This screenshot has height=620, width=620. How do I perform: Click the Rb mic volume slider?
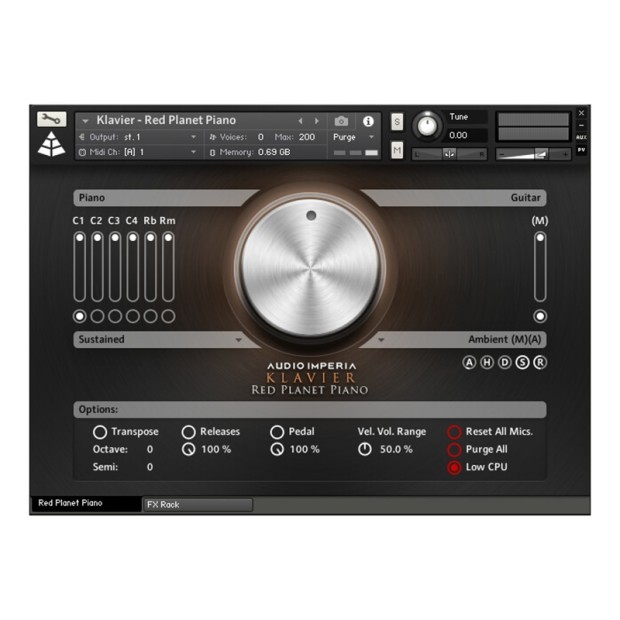click(151, 267)
